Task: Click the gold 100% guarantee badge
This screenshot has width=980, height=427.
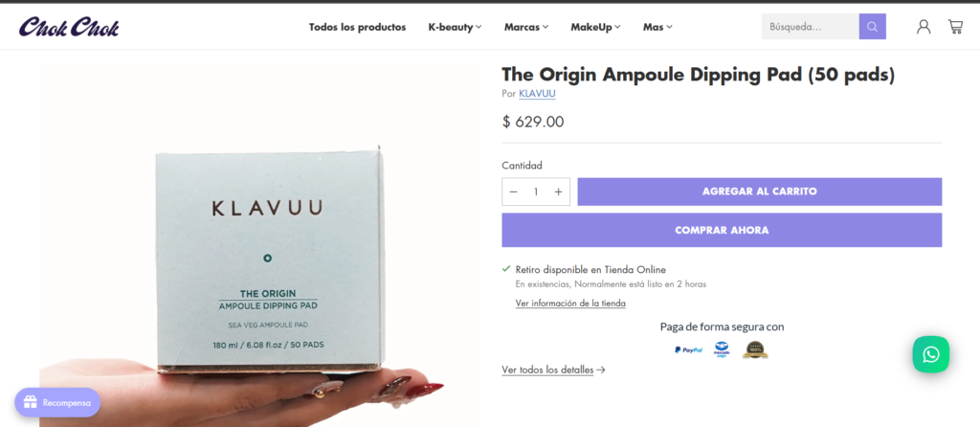Action: (x=755, y=350)
